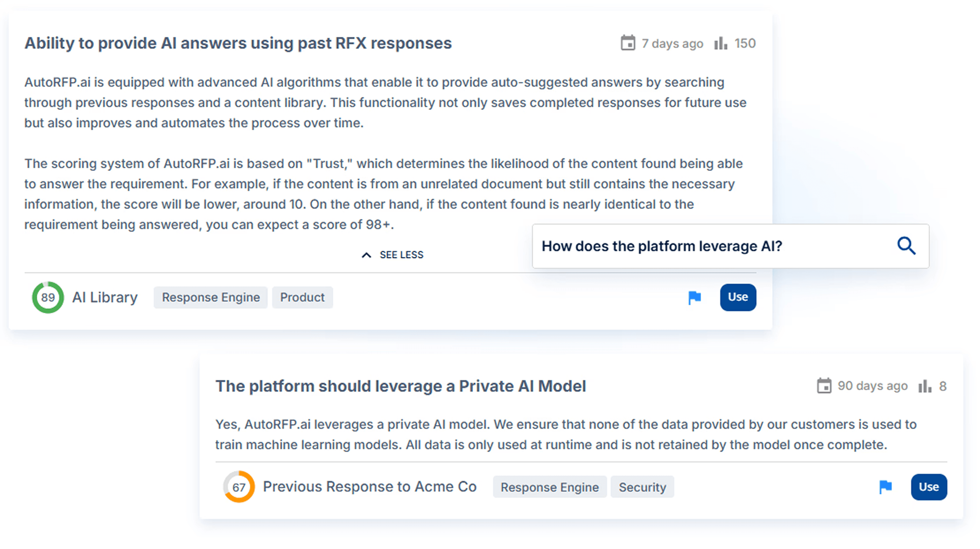
Task: Use the AI Library answer
Action: coord(738,297)
